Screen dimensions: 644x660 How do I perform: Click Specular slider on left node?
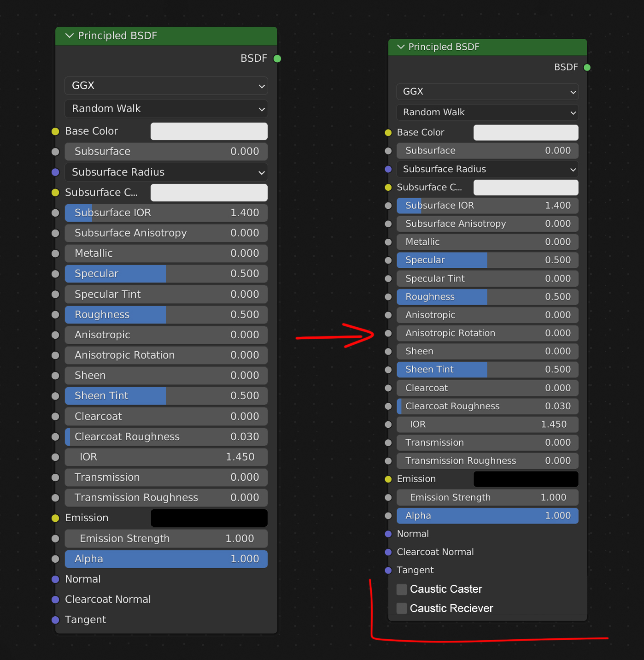tap(166, 274)
